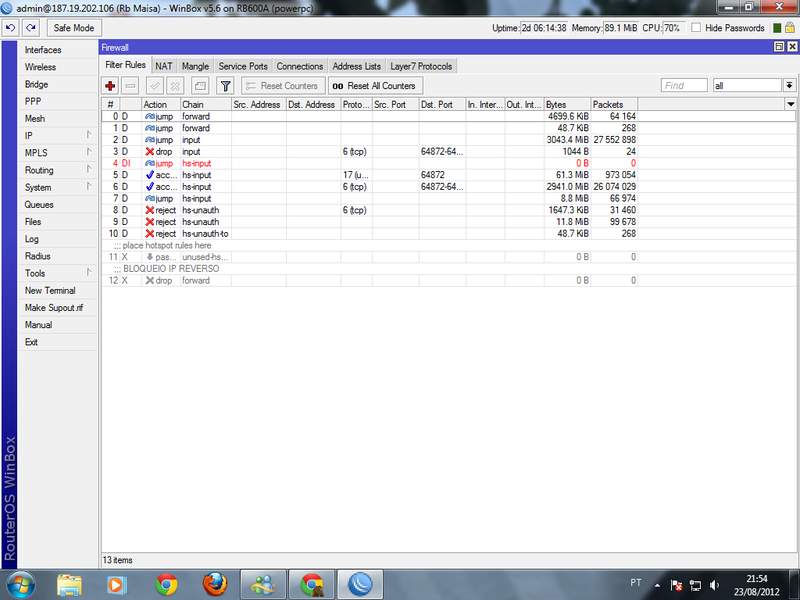The width and height of the screenshot is (800, 600).
Task: Click the Remove rule minus icon
Action: [131, 86]
